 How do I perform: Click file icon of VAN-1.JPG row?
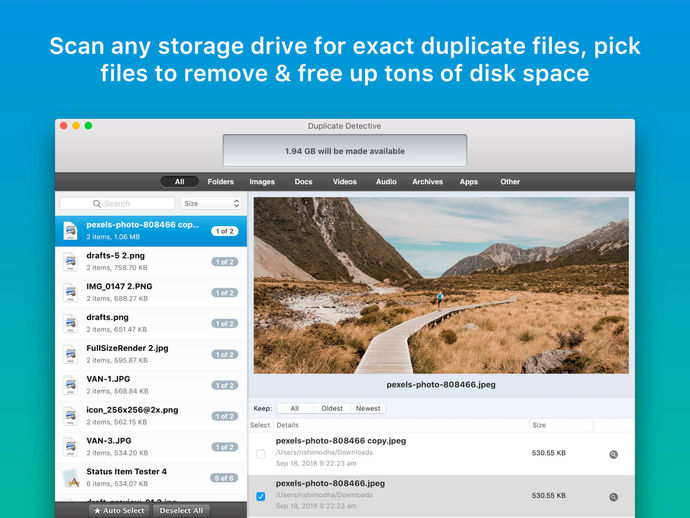[x=70, y=385]
